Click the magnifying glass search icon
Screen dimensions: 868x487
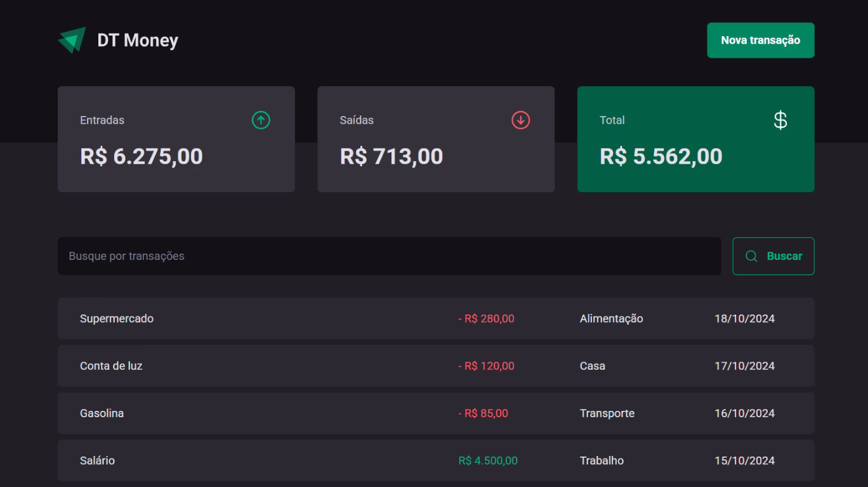coord(751,256)
